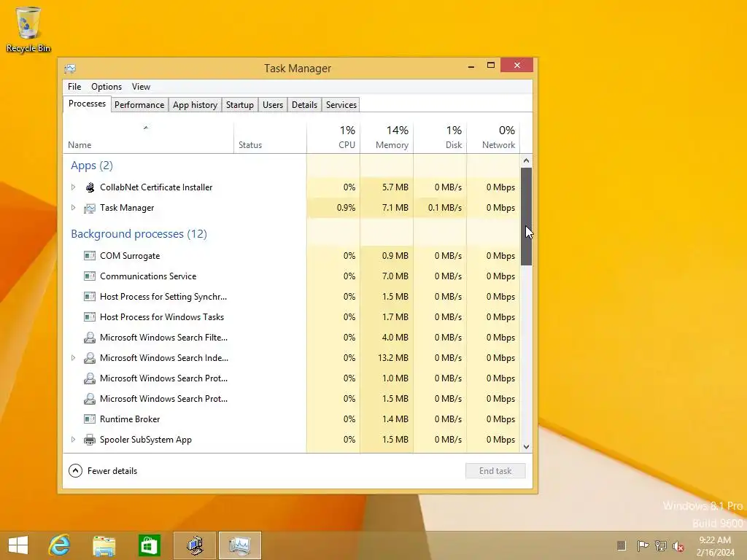Screen dimensions: 747x560
Task: Click the process list scrollbar thumb
Action: (526, 216)
